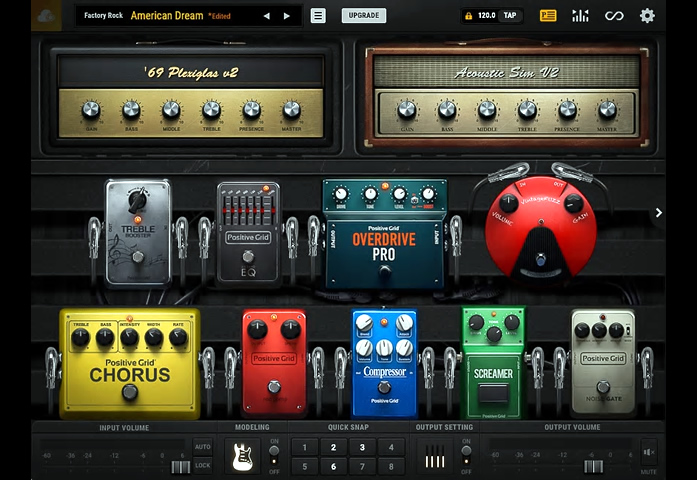Open the ToneCloud cloud icon
The height and width of the screenshot is (480, 697).
pos(46,16)
